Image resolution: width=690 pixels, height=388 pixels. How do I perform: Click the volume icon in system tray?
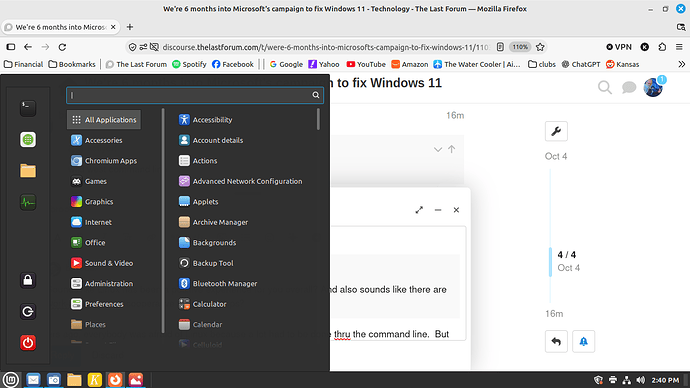tap(641, 380)
